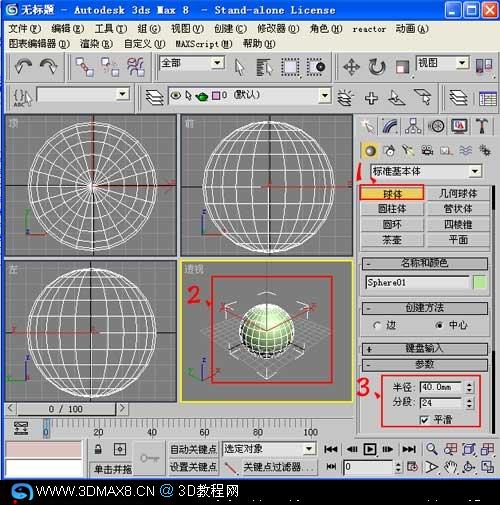Click the 圆柱体 primitive button
The width and height of the screenshot is (500, 505).
click(392, 209)
